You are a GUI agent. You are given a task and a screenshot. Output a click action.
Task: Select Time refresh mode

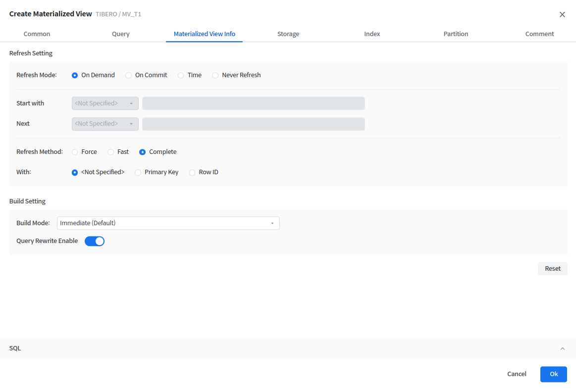(181, 75)
